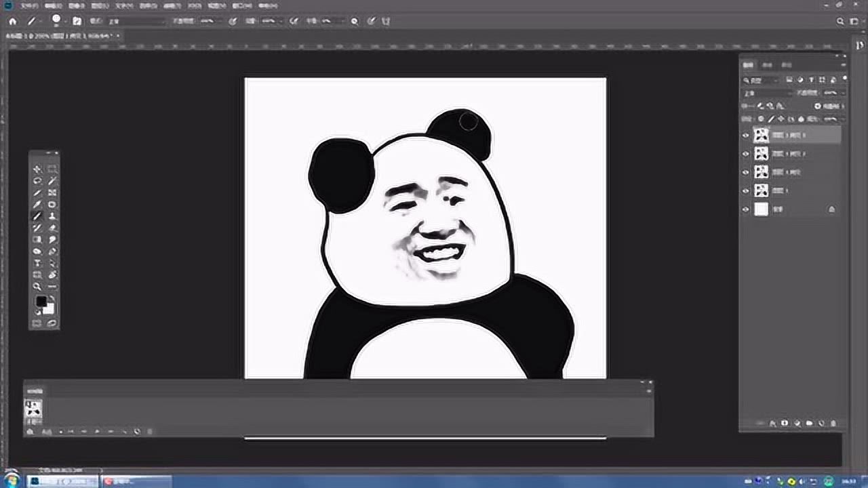
Task: Select the Eyedropper tool
Action: [37, 204]
